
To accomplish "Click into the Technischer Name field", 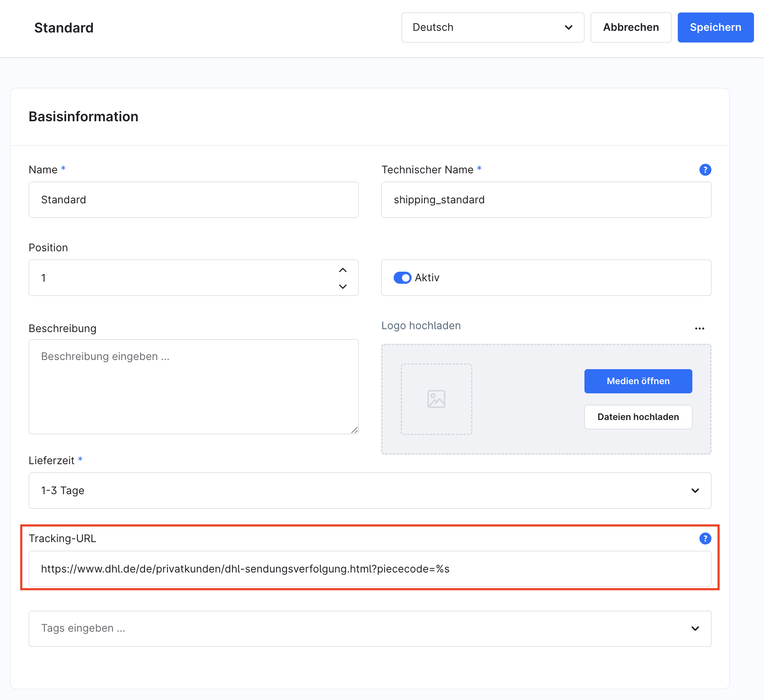I will pyautogui.click(x=546, y=200).
